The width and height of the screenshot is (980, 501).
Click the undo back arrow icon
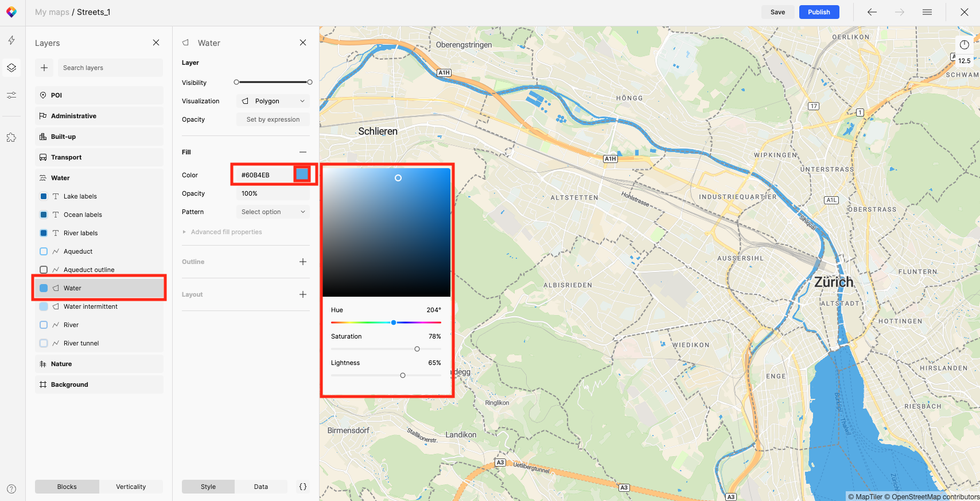click(x=872, y=12)
